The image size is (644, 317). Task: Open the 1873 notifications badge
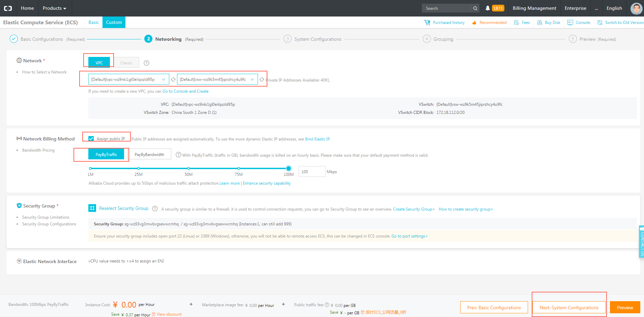point(498,8)
